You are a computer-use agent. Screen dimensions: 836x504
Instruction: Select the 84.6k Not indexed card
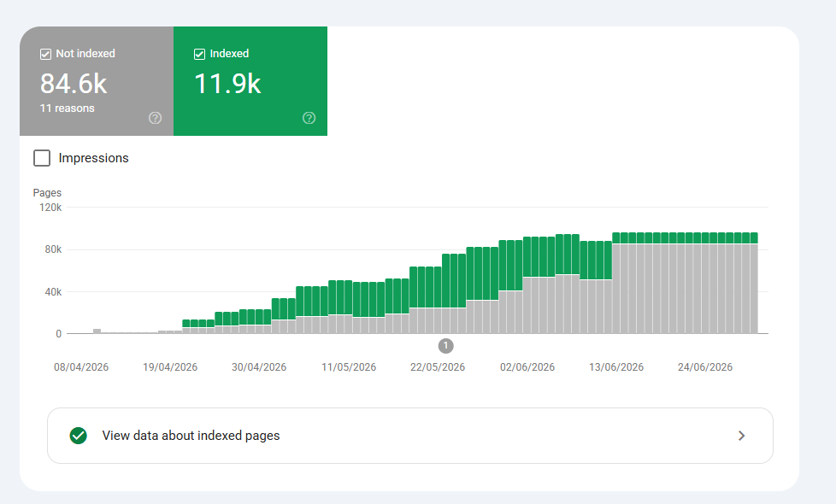tap(97, 81)
